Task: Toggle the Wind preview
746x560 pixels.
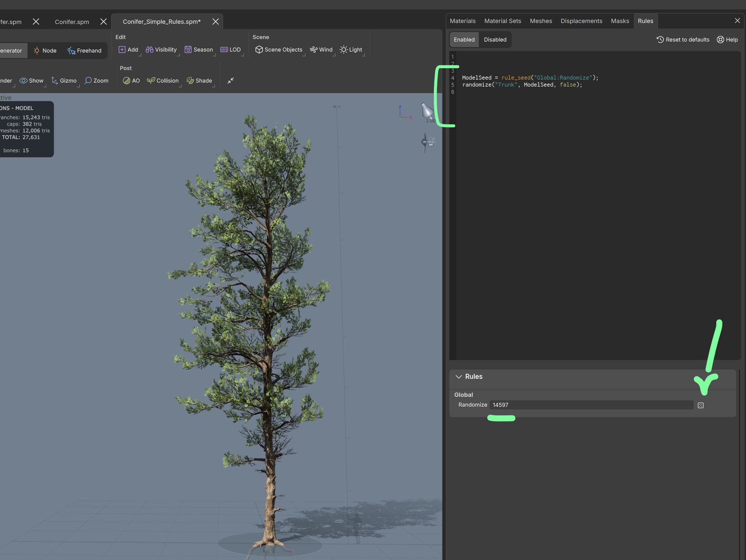Action: 321,49
